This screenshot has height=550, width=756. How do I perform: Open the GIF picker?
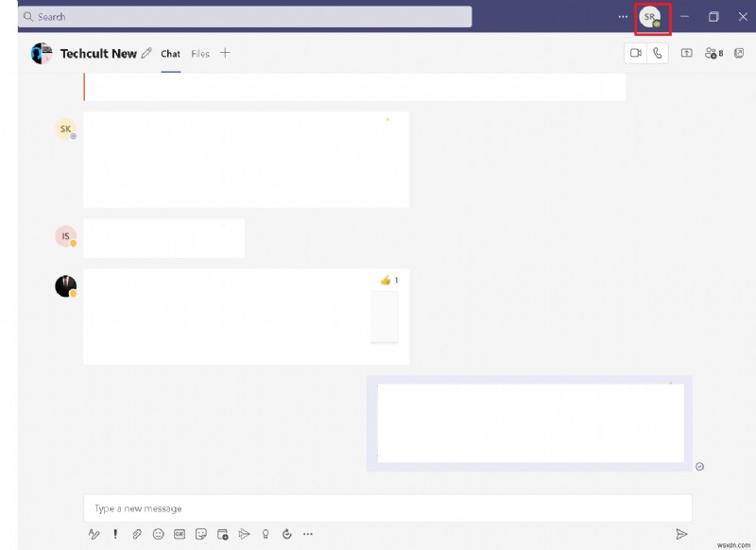tap(180, 534)
